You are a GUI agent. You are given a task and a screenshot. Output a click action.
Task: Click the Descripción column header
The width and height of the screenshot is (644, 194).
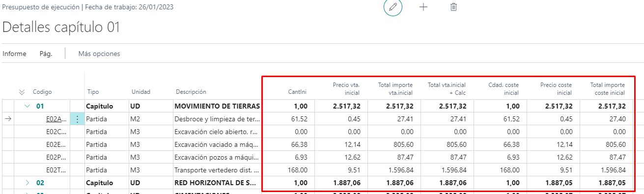[191, 92]
